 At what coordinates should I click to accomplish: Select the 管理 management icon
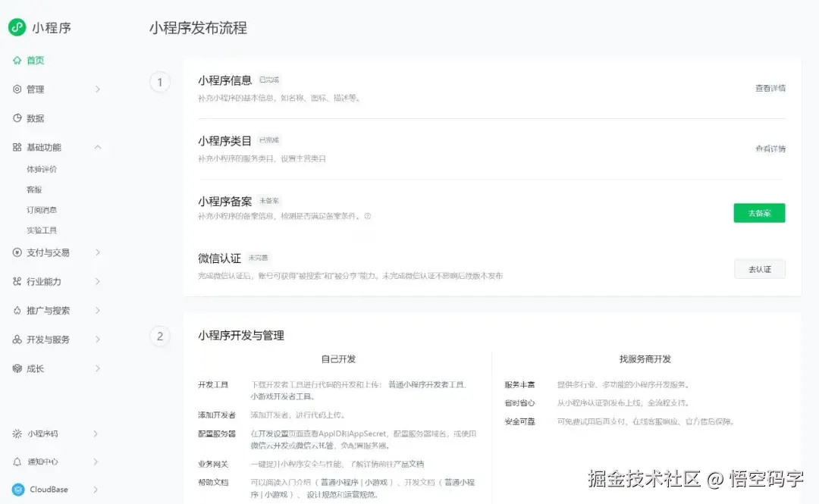point(17,89)
